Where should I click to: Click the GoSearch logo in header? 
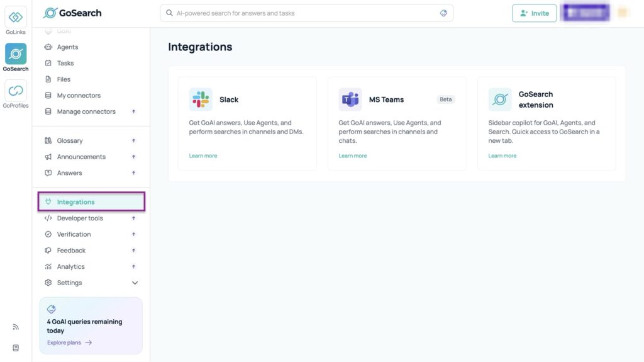coord(72,13)
